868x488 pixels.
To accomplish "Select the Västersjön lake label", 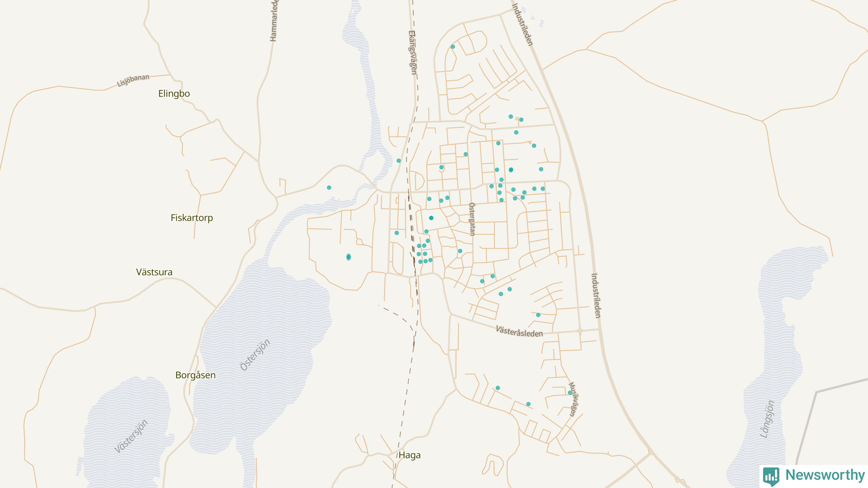I will pos(131,436).
